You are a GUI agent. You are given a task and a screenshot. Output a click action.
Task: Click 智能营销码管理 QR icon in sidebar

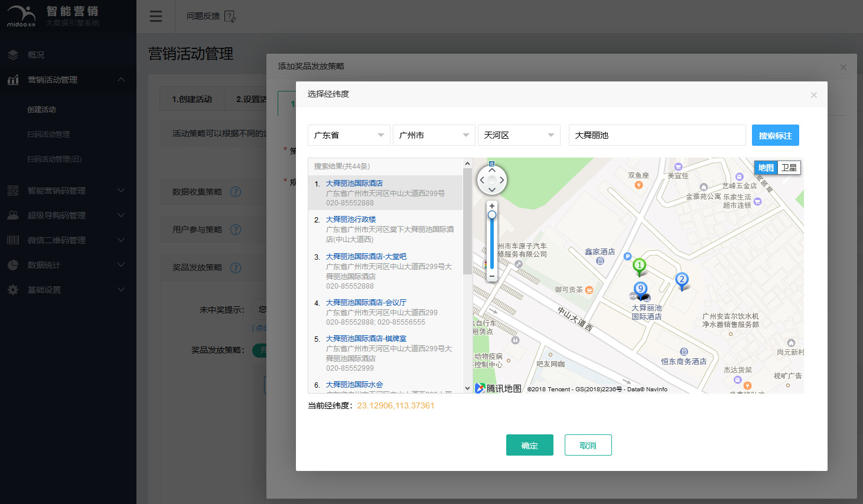pyautogui.click(x=13, y=191)
